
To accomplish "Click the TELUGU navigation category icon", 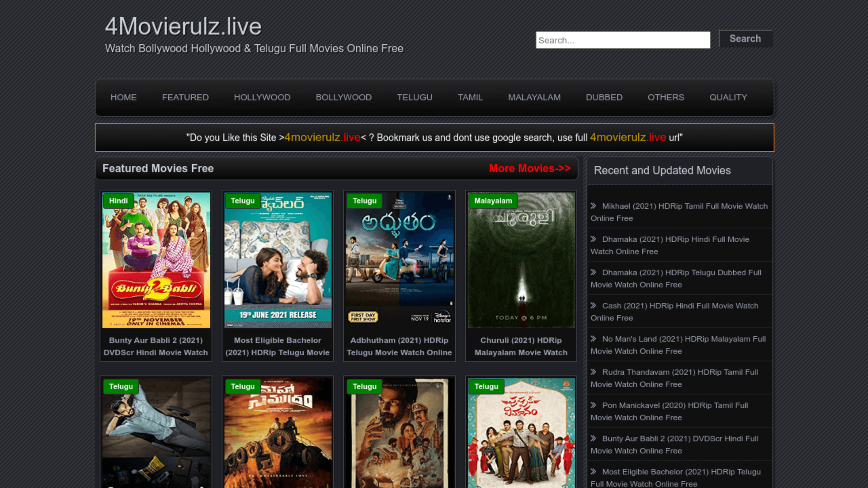I will tap(414, 97).
